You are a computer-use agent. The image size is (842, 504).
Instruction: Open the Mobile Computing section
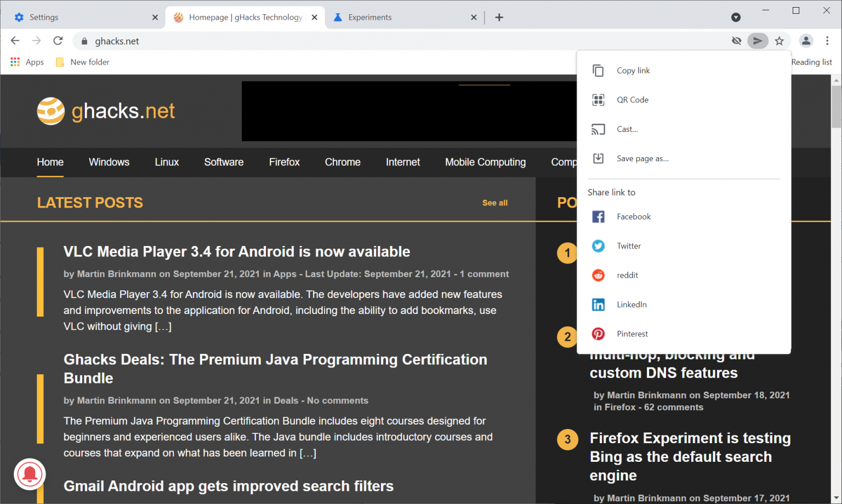point(485,162)
